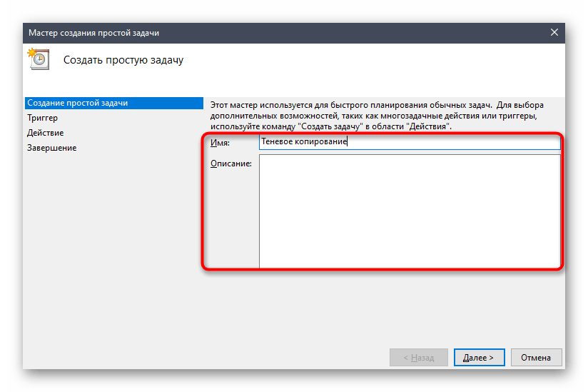Click the 'Создать простую задачу' heading
588x392 pixels.
click(x=123, y=60)
